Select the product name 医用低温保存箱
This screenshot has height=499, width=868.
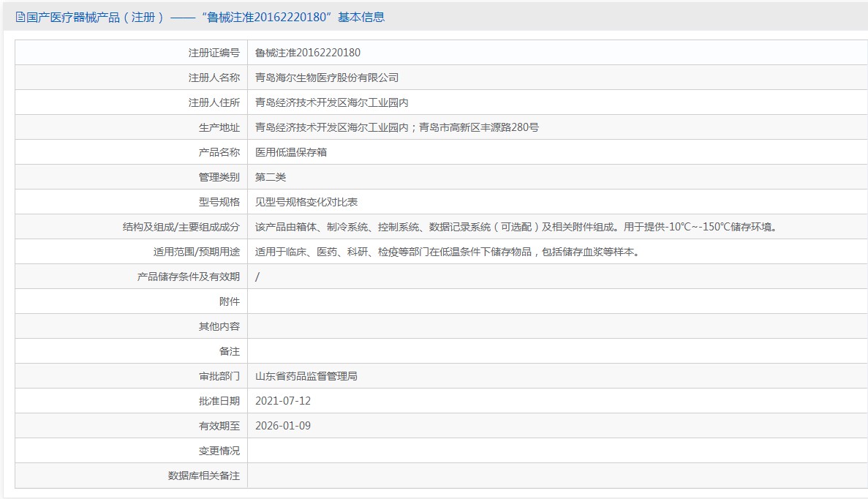pyautogui.click(x=290, y=152)
